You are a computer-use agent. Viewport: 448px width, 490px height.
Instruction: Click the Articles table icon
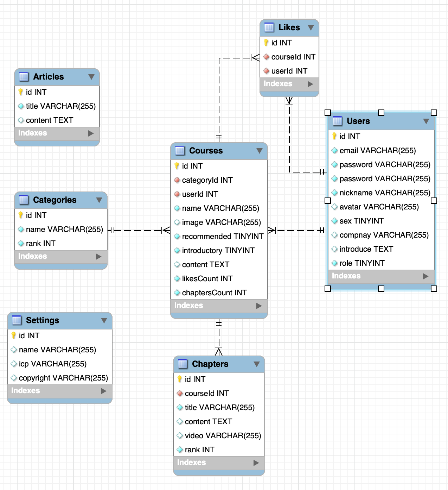point(24,77)
